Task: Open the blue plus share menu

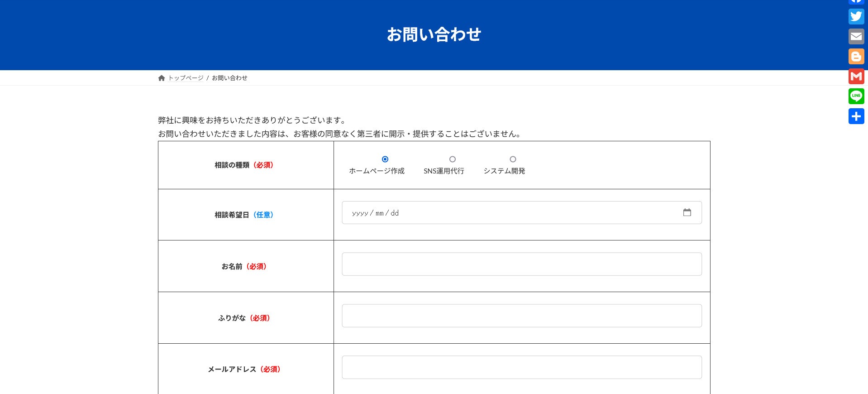Action: 856,116
